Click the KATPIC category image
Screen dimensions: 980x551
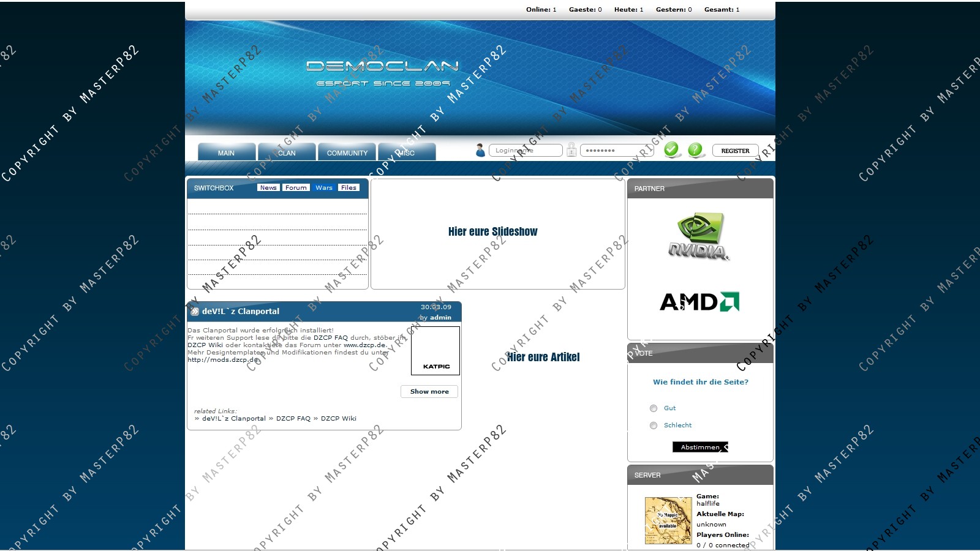click(435, 350)
